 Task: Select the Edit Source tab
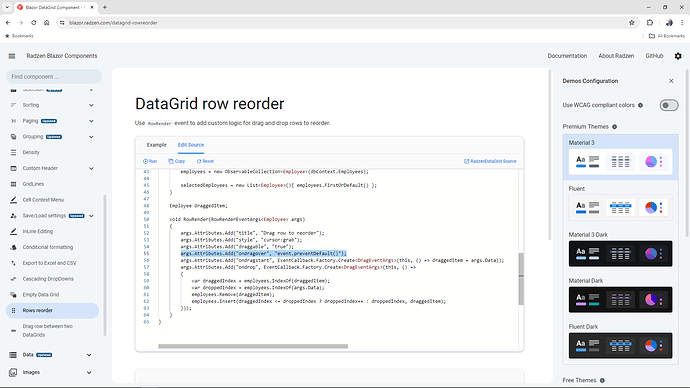tap(191, 145)
